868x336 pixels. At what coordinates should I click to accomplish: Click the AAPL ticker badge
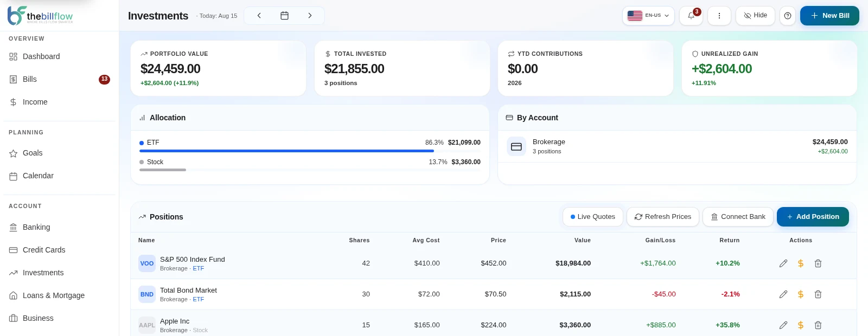[x=147, y=325]
